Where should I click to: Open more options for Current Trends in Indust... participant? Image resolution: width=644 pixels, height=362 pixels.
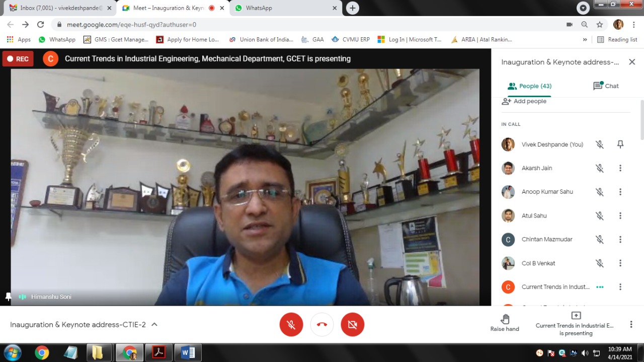(620, 287)
